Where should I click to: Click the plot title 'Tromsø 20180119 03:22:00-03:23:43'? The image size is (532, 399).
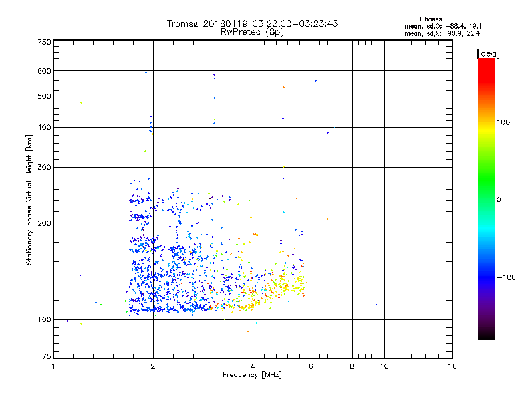point(252,23)
